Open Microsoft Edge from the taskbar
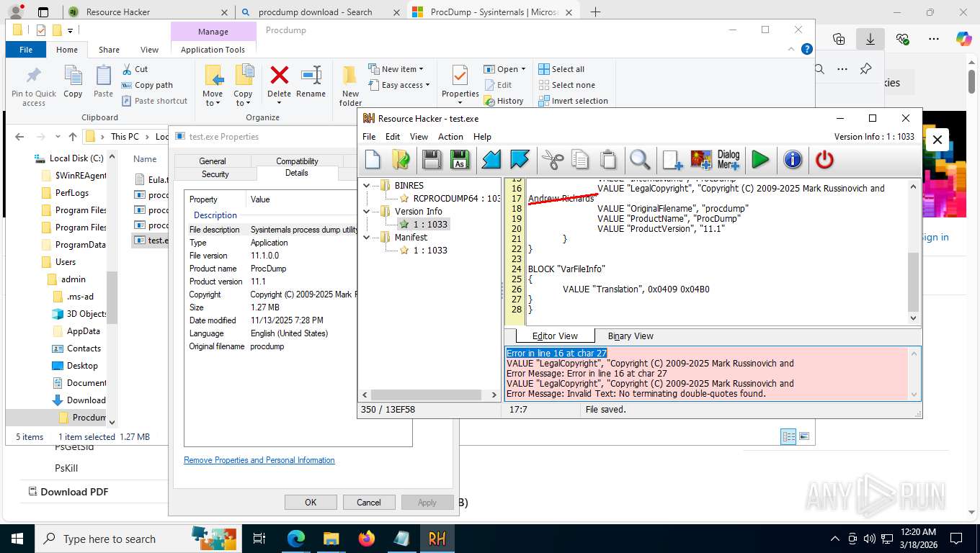The width and height of the screenshot is (980, 553). [x=296, y=539]
